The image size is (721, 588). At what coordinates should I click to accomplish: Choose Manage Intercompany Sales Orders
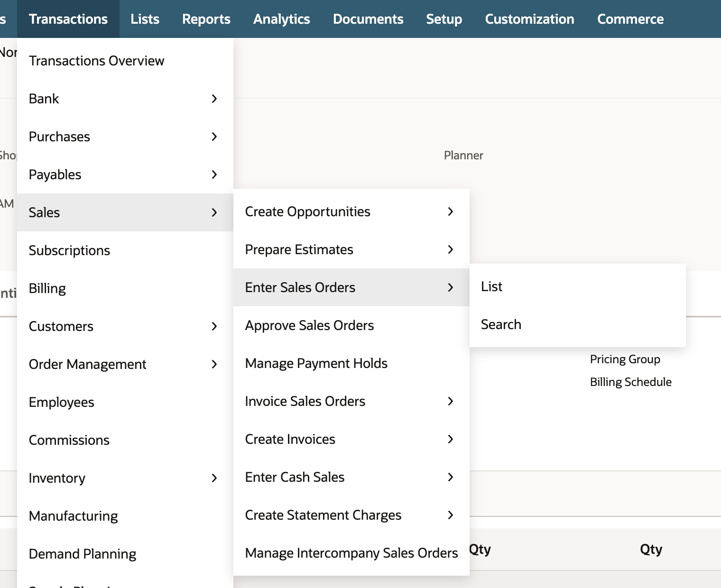pyautogui.click(x=351, y=553)
